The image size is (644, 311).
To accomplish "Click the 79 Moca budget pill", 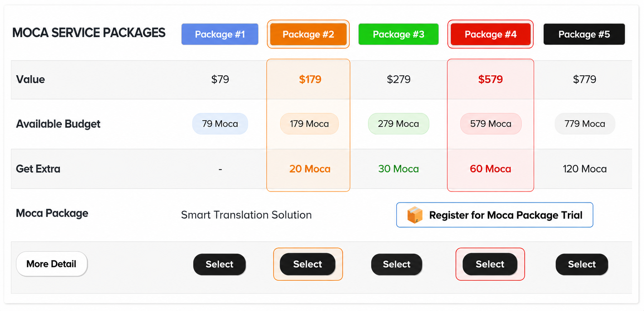I will coord(220,124).
